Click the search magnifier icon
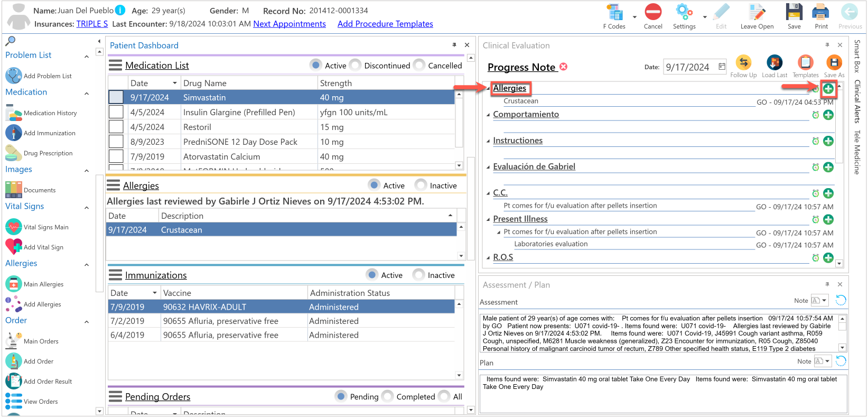Image resolution: width=868 pixels, height=418 pixels. pyautogui.click(x=10, y=41)
